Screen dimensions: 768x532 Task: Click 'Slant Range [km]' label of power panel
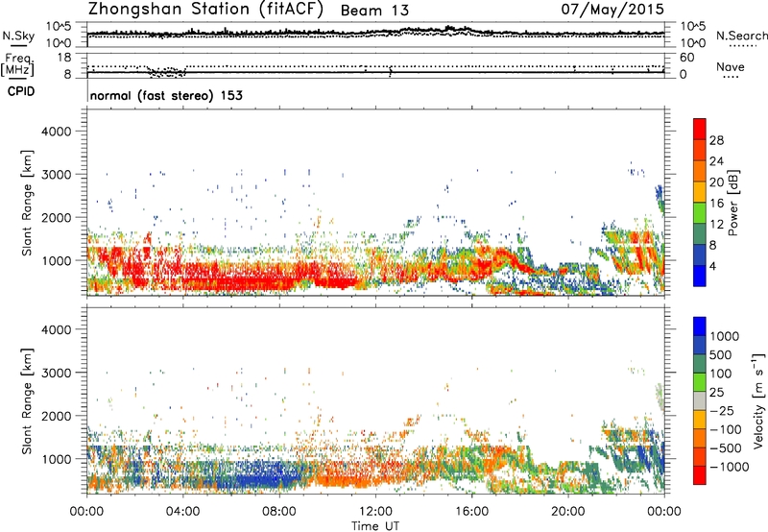[27, 203]
